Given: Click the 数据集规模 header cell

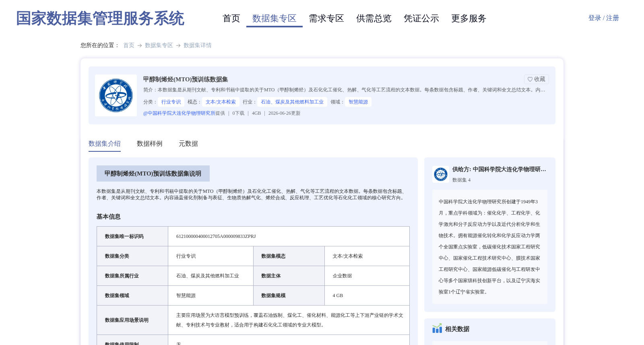Looking at the screenshot, I should (x=289, y=295).
